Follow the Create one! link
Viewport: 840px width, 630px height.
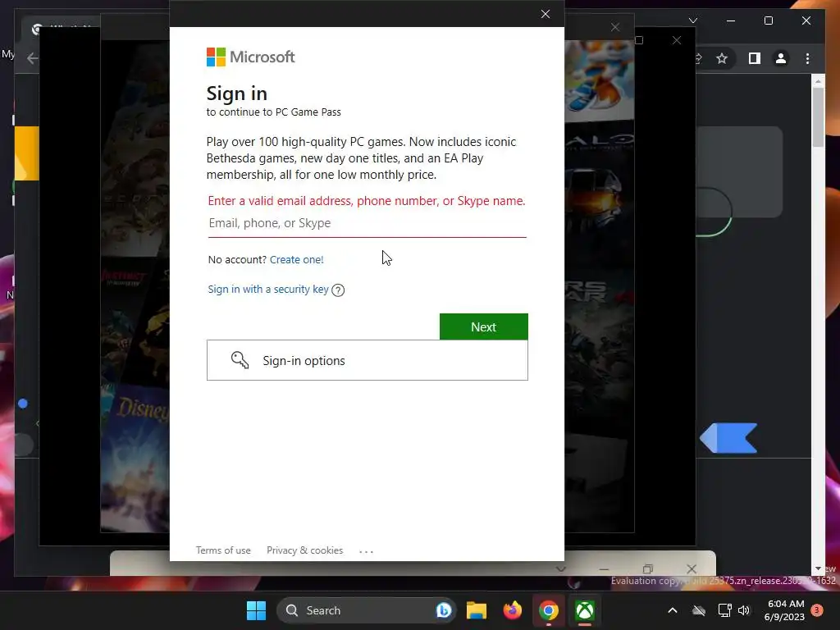296,260
